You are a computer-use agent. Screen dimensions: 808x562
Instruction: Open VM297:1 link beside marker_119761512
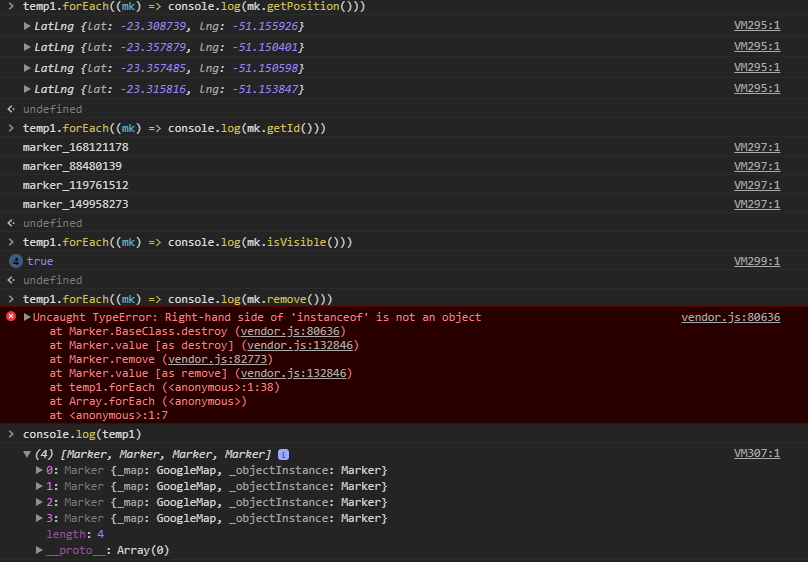tap(756, 185)
